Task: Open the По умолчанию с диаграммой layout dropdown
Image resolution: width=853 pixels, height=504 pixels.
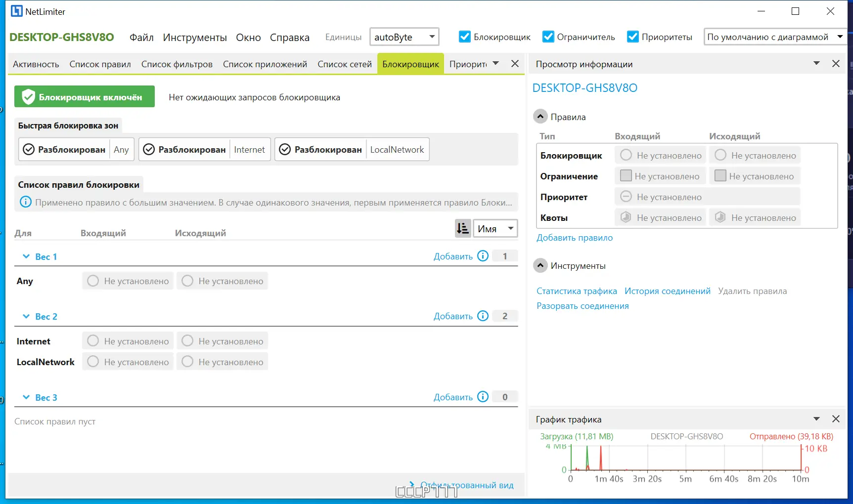Action: 775,37
